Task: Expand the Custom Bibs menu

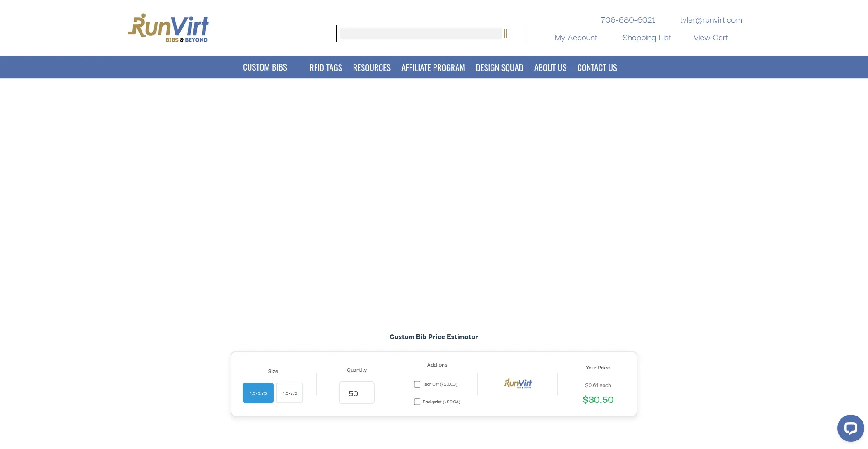Action: pos(265,67)
